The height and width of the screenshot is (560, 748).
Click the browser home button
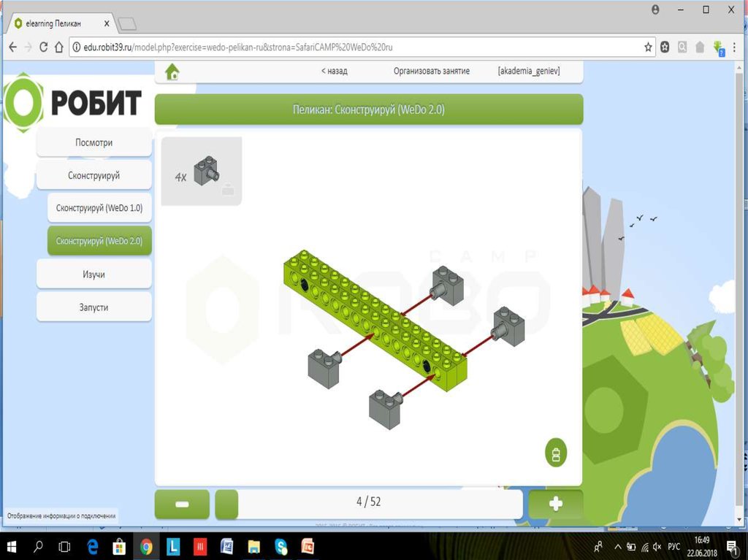click(59, 47)
